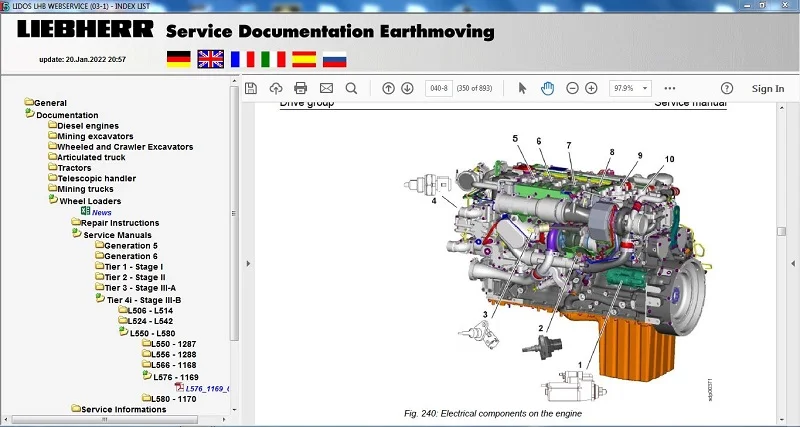
Task: Print the document with printer icon
Action: coord(301,88)
